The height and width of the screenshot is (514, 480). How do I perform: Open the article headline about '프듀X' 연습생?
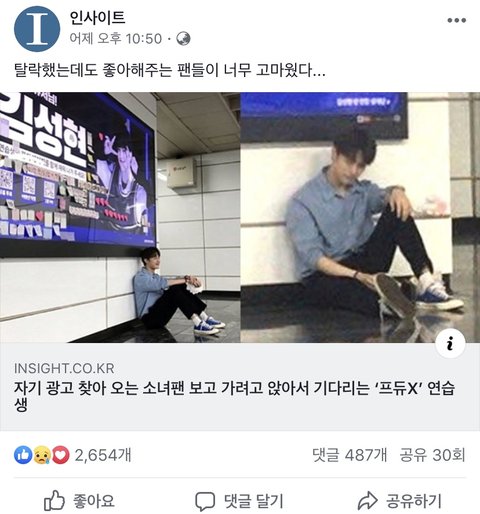coord(235,396)
